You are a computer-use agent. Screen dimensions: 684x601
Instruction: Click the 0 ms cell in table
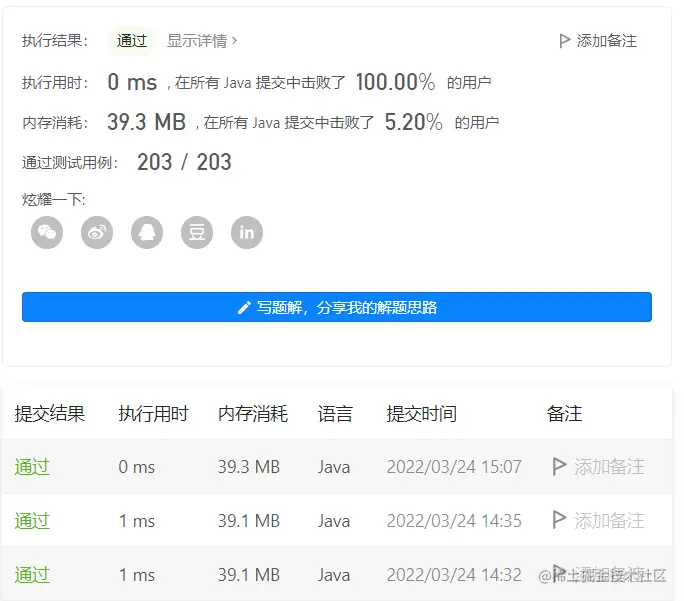137,467
